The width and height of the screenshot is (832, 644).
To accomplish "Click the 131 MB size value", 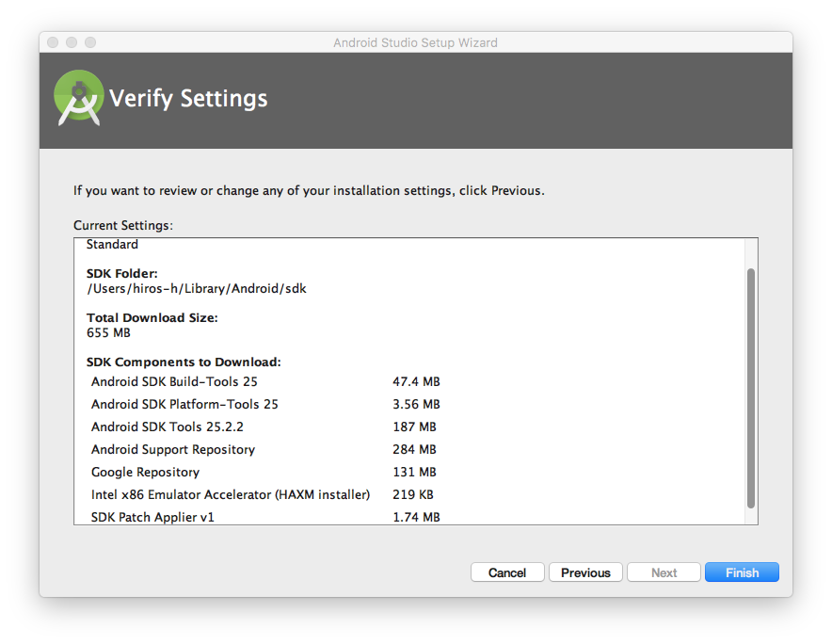I will [414, 472].
